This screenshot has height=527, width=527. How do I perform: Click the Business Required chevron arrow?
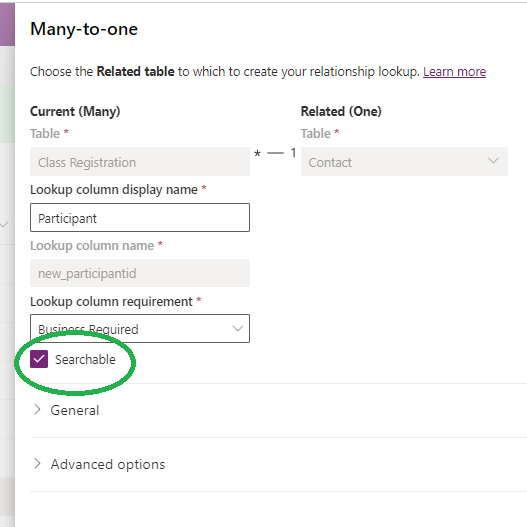pyautogui.click(x=238, y=328)
